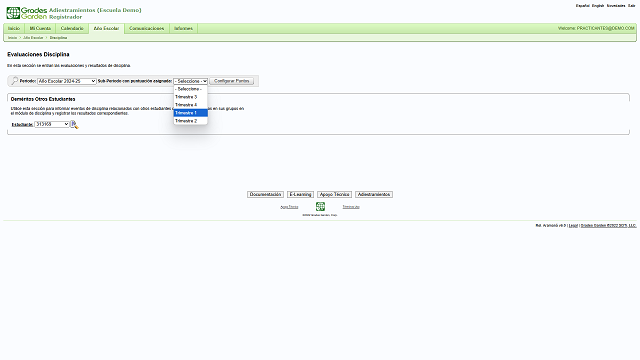Click the Novedades link at top
The height and width of the screenshot is (360, 640).
pyautogui.click(x=616, y=6)
